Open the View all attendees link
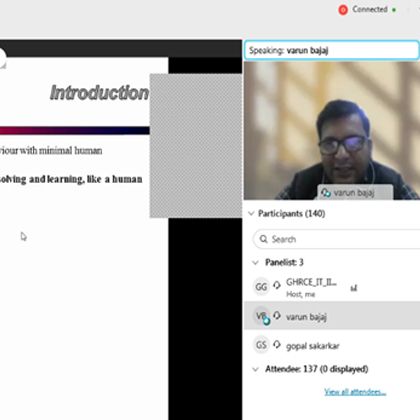 point(355,392)
